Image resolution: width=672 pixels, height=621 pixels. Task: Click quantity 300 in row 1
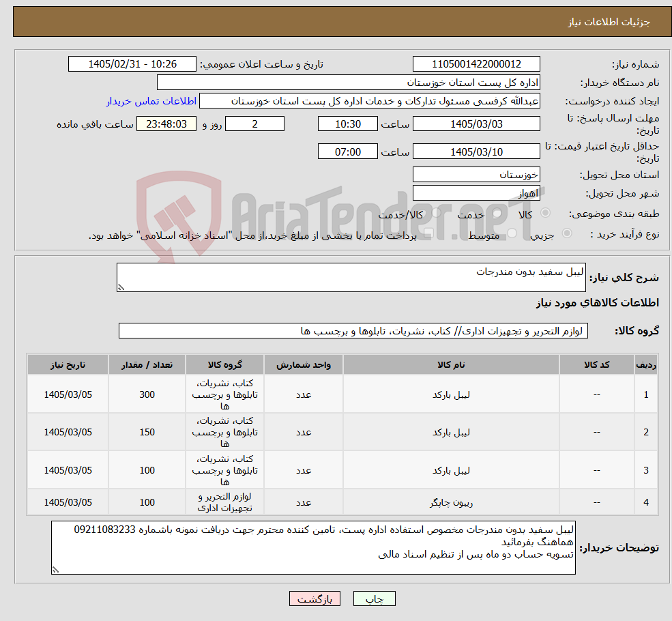(x=147, y=394)
